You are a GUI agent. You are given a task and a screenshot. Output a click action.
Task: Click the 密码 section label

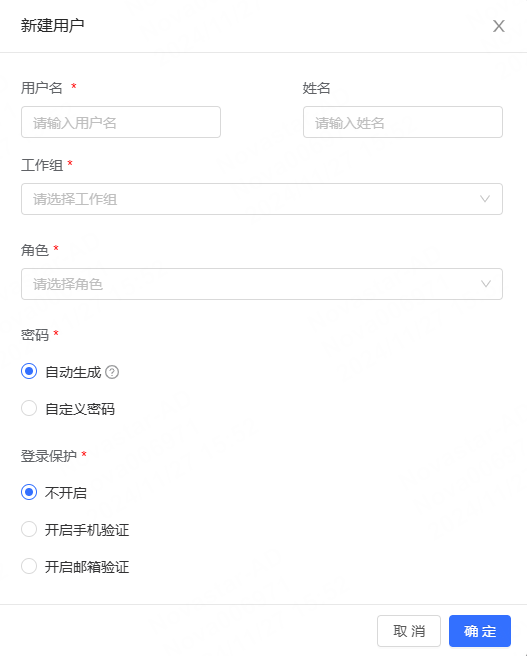[35, 335]
